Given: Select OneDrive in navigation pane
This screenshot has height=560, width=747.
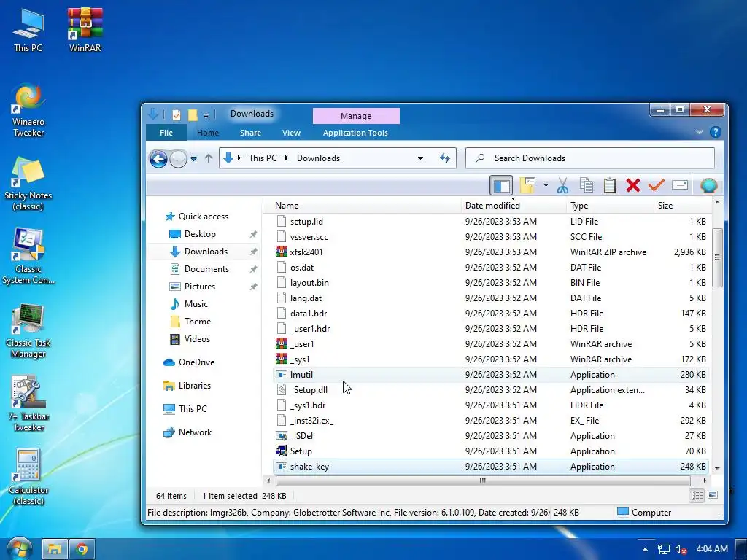Looking at the screenshot, I should pyautogui.click(x=196, y=362).
